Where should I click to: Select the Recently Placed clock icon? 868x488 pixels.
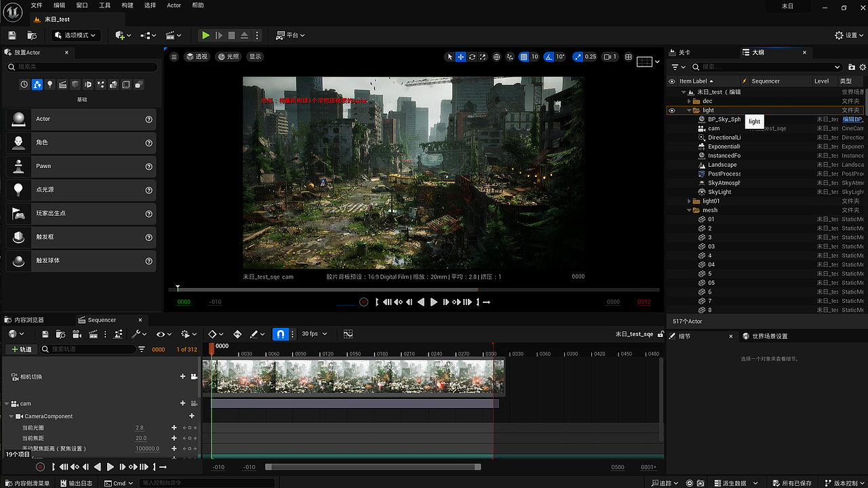pos(24,85)
